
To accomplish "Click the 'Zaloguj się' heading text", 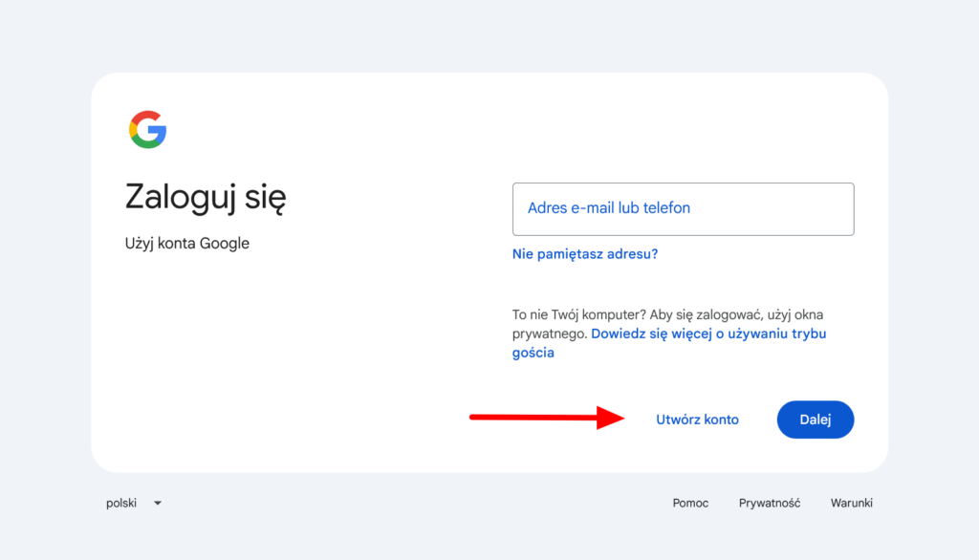I will [206, 198].
